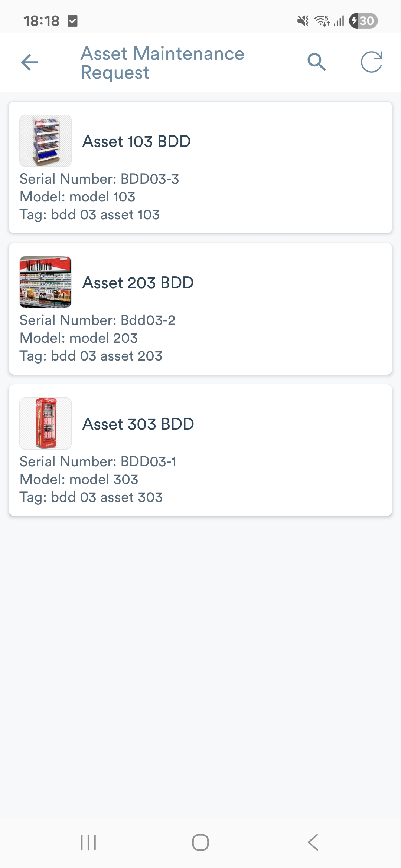Viewport: 401px width, 868px height.
Task: Tap the Android recent apps button
Action: [x=88, y=842]
